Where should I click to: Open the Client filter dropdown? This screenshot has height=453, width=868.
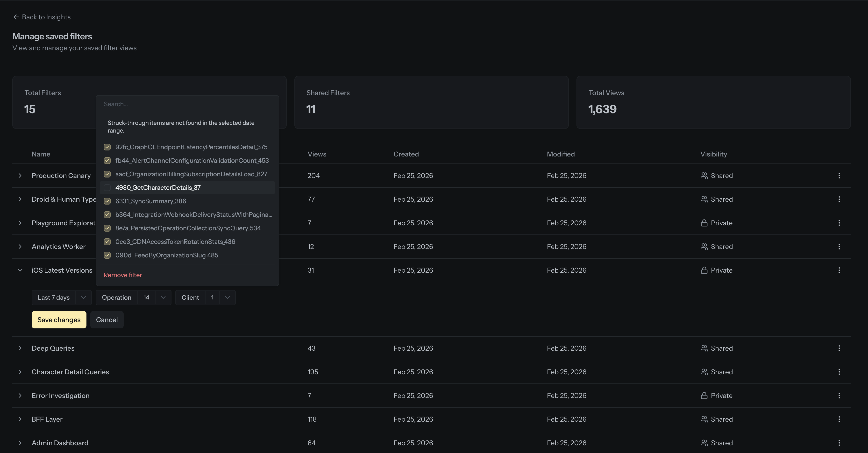click(x=205, y=297)
